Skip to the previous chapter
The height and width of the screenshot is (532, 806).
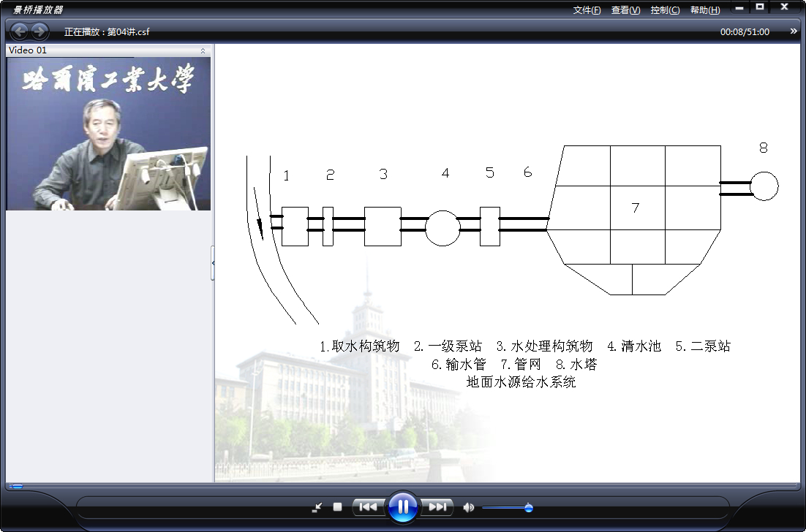pos(368,507)
